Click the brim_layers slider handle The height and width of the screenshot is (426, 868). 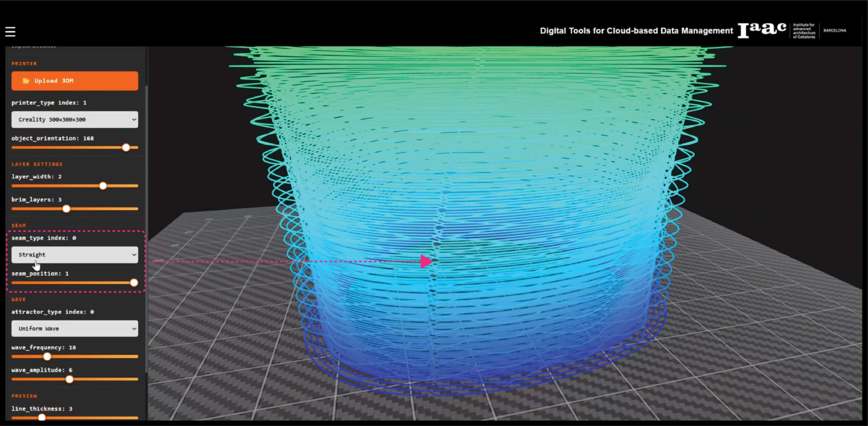(66, 209)
